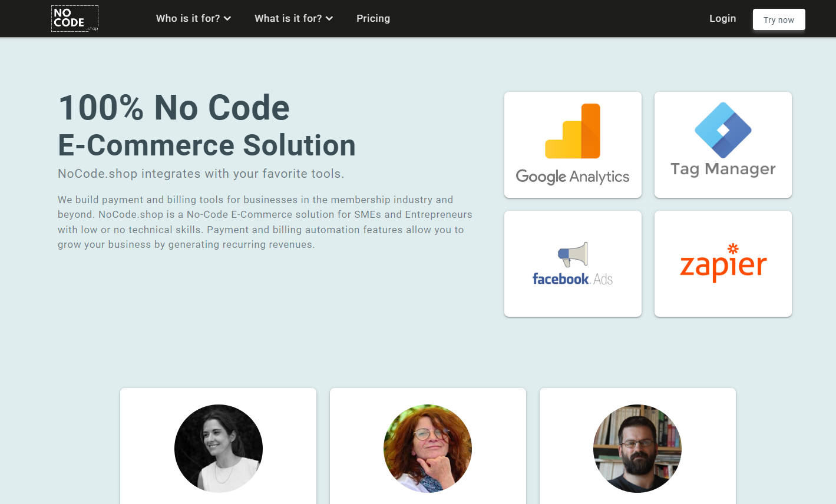This screenshot has height=504, width=836.
Task: Click the Facebook Ads integration card
Action: pyautogui.click(x=573, y=264)
